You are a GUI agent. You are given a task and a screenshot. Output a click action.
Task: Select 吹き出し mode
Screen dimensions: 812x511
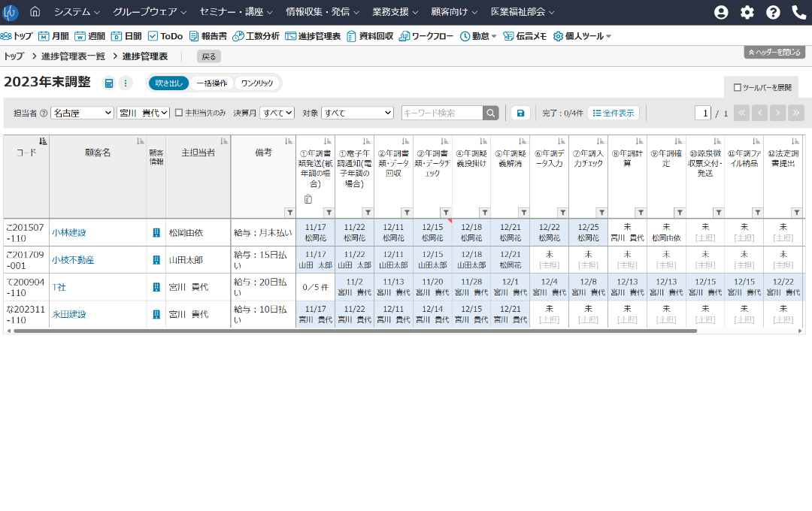coord(169,83)
